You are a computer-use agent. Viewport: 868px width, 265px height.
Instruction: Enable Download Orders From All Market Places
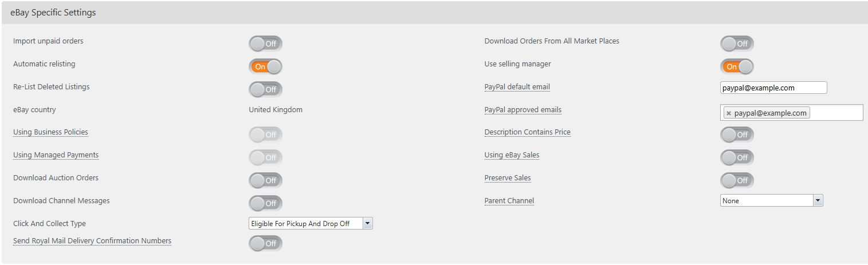(x=737, y=43)
